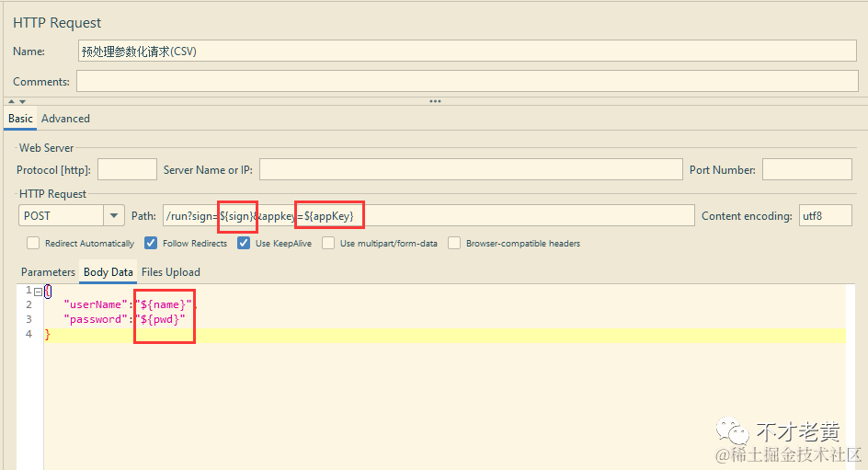Image resolution: width=868 pixels, height=470 pixels.
Task: Switch to the Basic tab
Action: coord(20,119)
